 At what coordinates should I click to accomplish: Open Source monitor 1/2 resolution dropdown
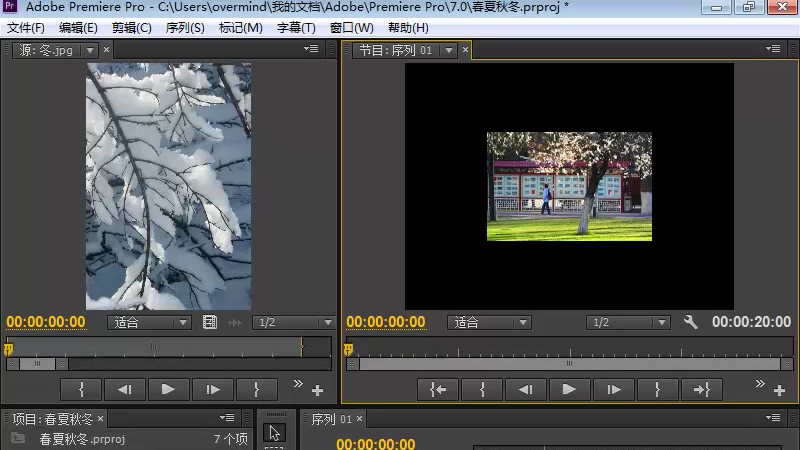(x=293, y=322)
